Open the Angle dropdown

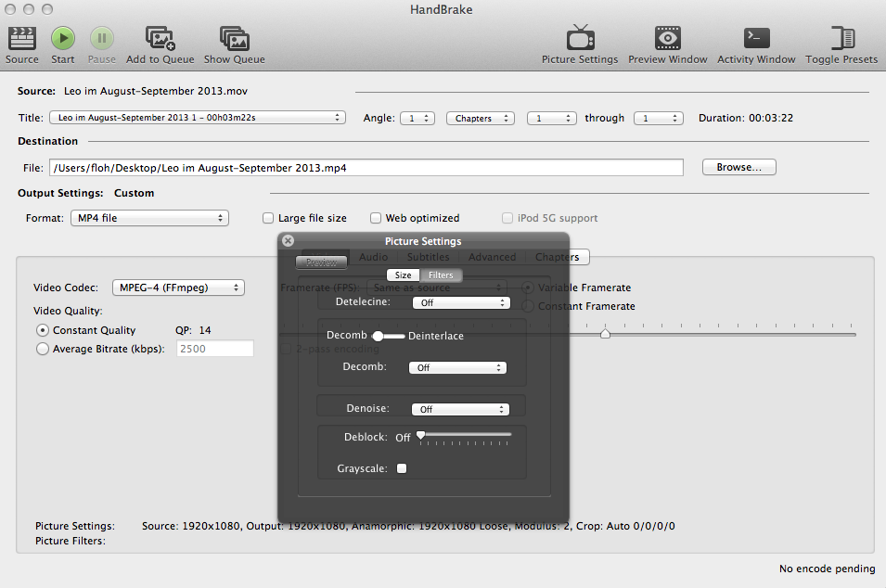point(417,118)
